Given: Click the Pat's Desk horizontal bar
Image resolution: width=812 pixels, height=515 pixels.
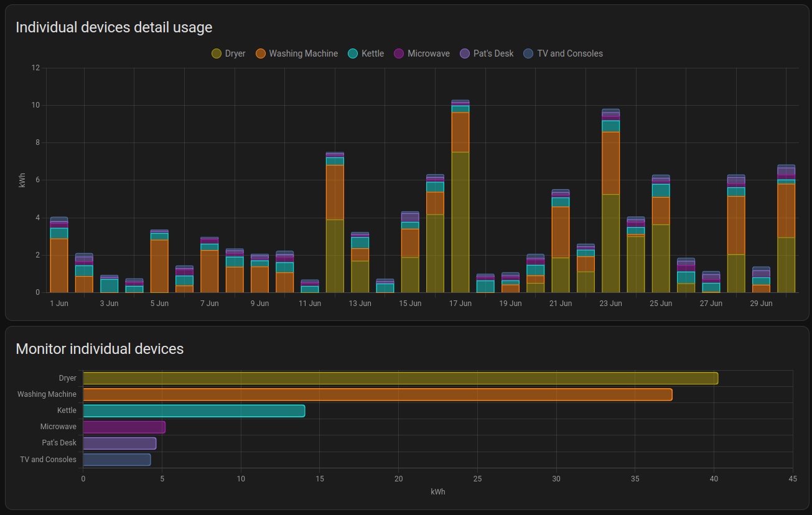Looking at the screenshot, I should (119, 443).
